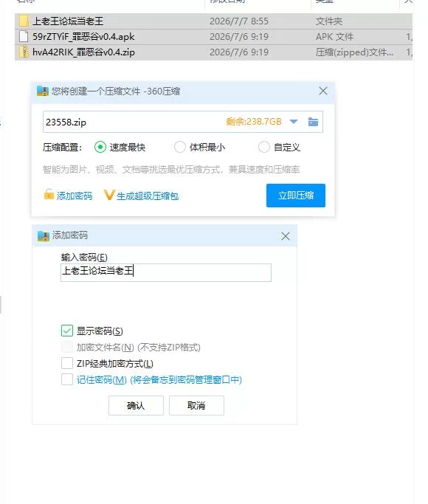This screenshot has width=428, height=504.
Task: Uncheck the 显示密码(S) checkbox
Action: click(67, 331)
